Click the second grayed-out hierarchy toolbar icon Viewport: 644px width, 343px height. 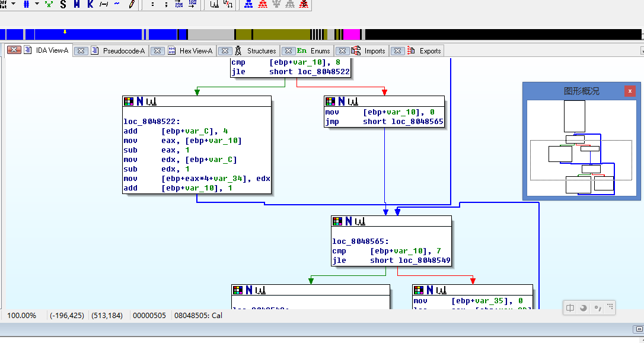[x=291, y=4]
